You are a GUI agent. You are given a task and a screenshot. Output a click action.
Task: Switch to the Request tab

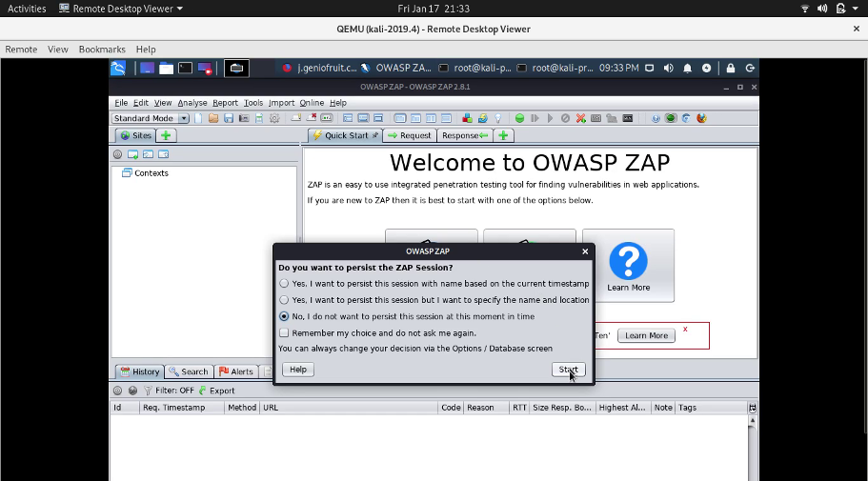click(410, 135)
